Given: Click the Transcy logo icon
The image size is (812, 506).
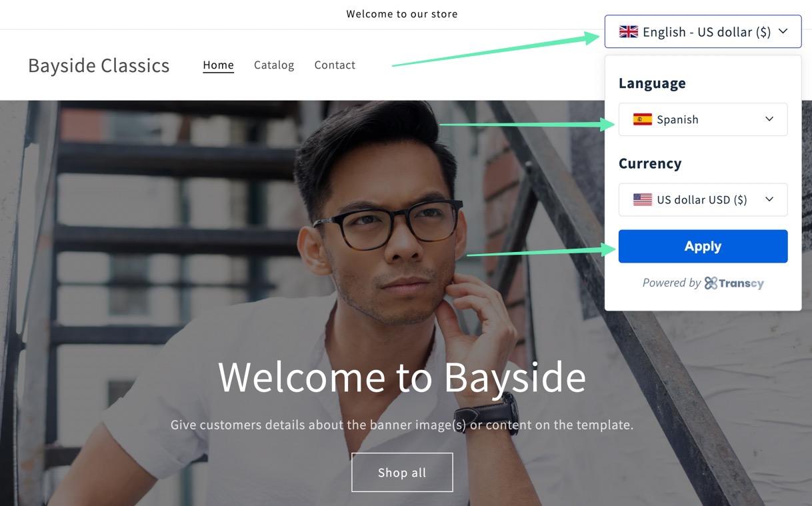Looking at the screenshot, I should tap(711, 283).
